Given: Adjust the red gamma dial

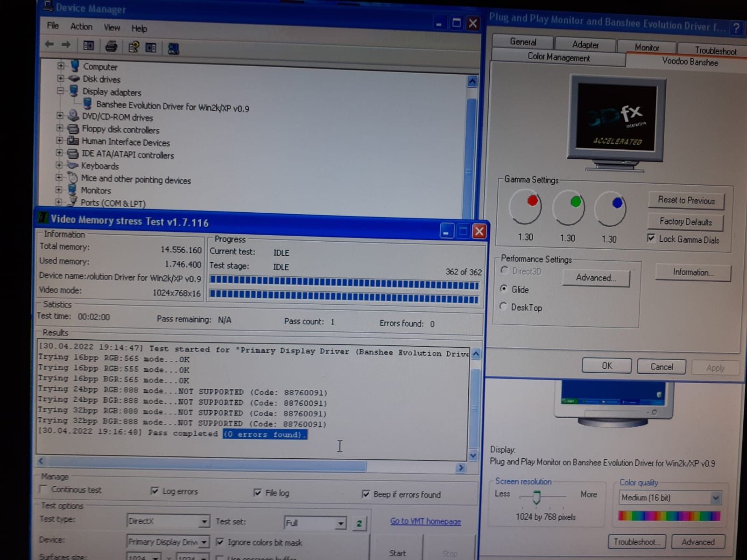Looking at the screenshot, I should click(525, 206).
